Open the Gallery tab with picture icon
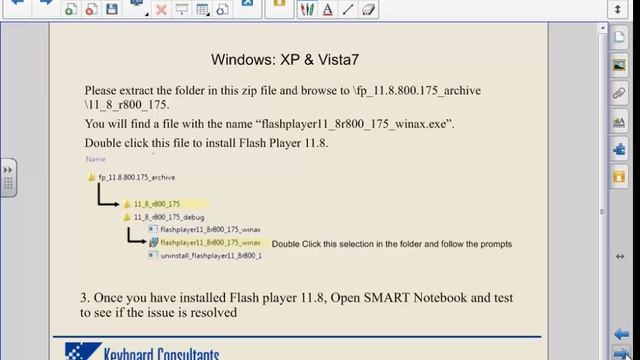 [x=619, y=65]
